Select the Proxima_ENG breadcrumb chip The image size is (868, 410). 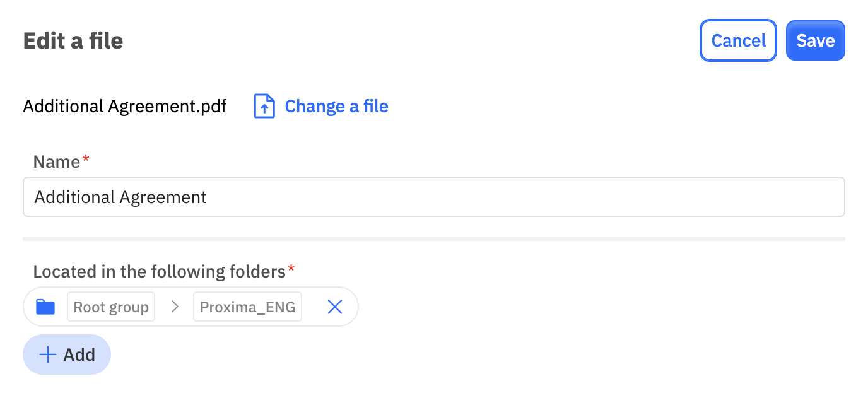247,307
